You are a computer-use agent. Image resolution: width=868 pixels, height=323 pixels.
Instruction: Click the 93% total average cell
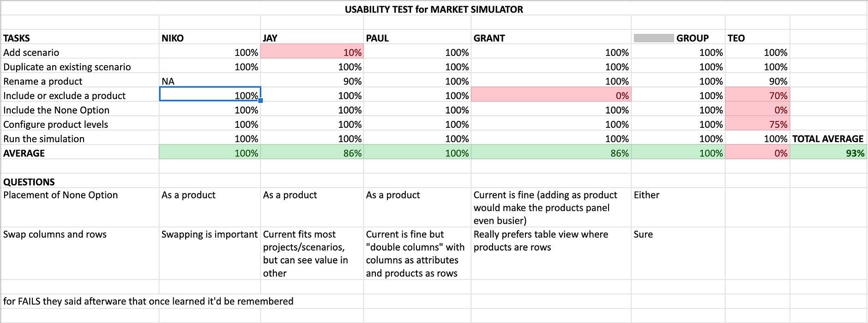pyautogui.click(x=828, y=153)
